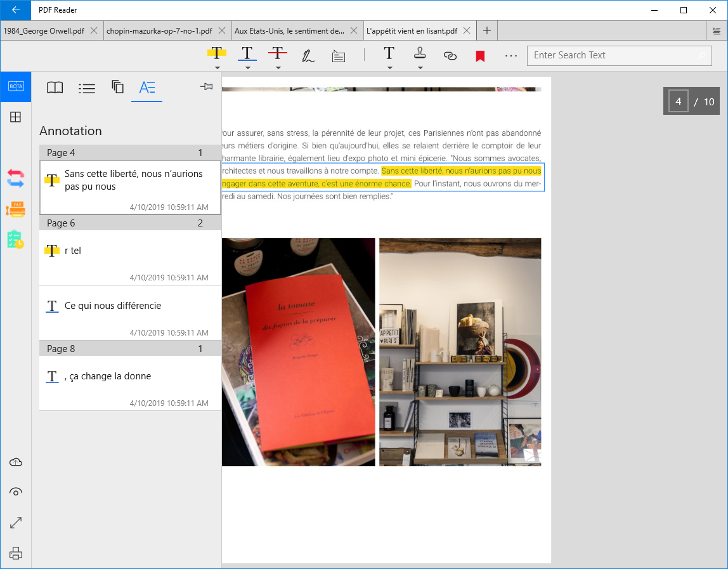Pin the annotation side panel
Screen dimensions: 728x569
tap(206, 86)
